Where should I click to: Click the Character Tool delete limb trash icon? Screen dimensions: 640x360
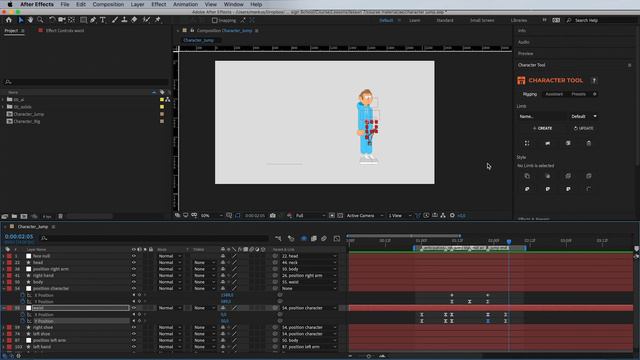pos(589,143)
